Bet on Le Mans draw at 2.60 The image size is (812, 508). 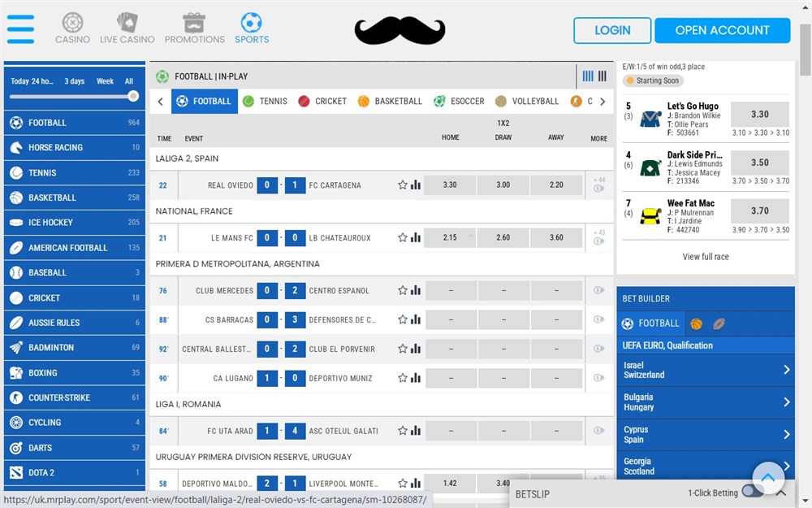503,238
